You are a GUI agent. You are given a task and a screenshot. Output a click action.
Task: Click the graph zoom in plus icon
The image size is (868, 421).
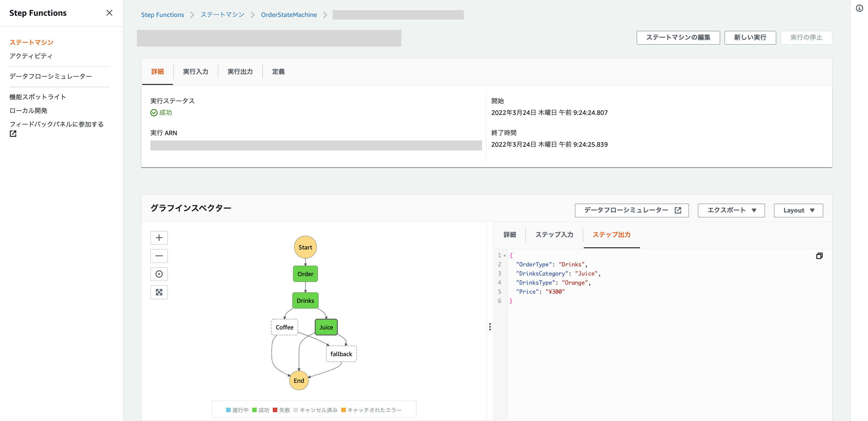159,238
